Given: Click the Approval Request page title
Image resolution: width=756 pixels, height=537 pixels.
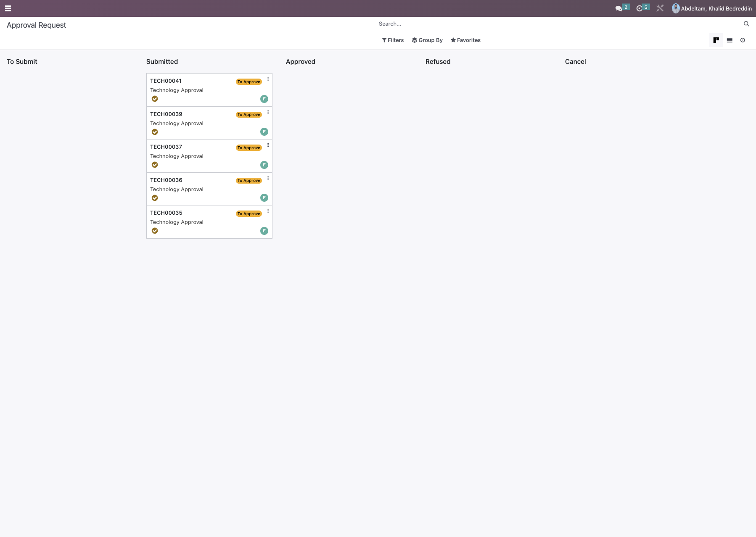Looking at the screenshot, I should click(x=37, y=25).
